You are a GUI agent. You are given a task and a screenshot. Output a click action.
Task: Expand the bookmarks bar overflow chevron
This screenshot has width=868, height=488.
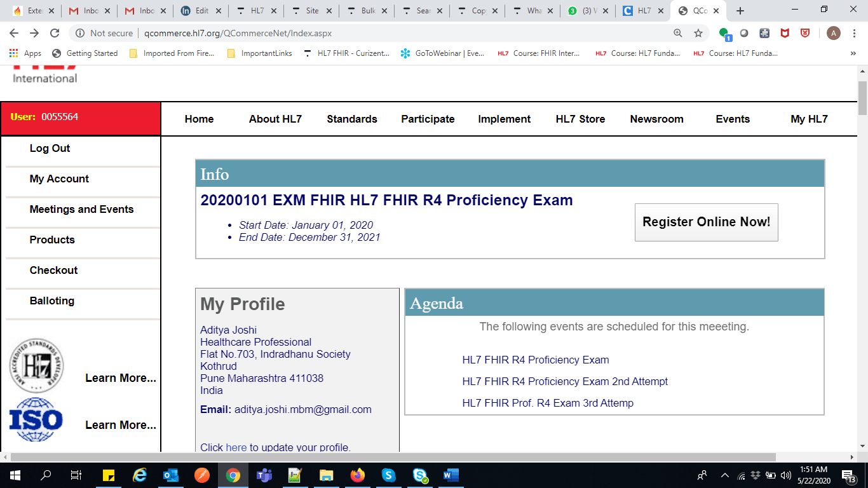click(853, 53)
